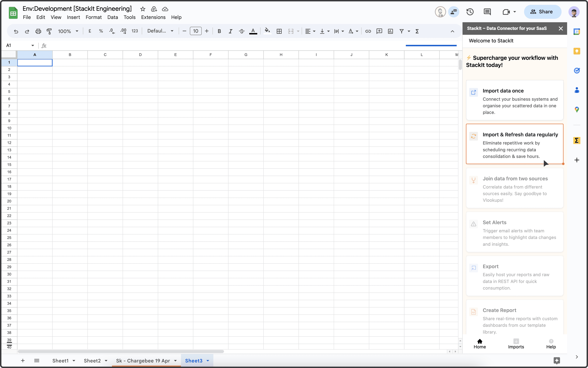The image size is (588, 368).
Task: Expand the zoom 100% dropdown
Action: coord(68,31)
